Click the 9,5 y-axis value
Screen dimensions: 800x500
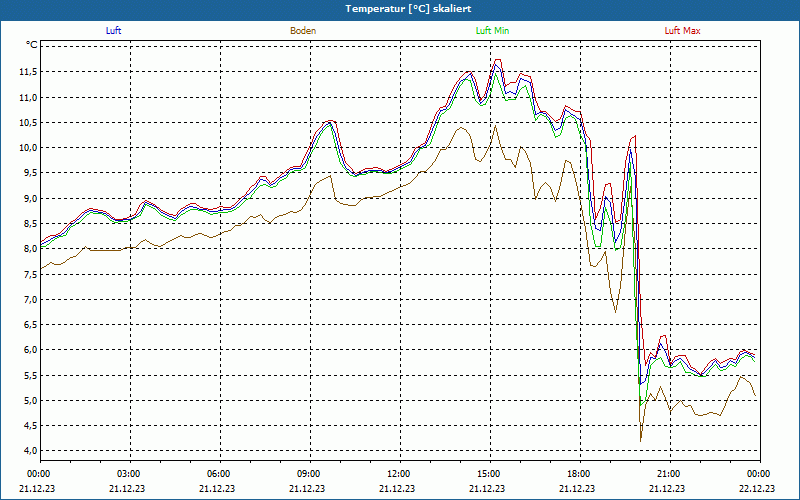30,173
